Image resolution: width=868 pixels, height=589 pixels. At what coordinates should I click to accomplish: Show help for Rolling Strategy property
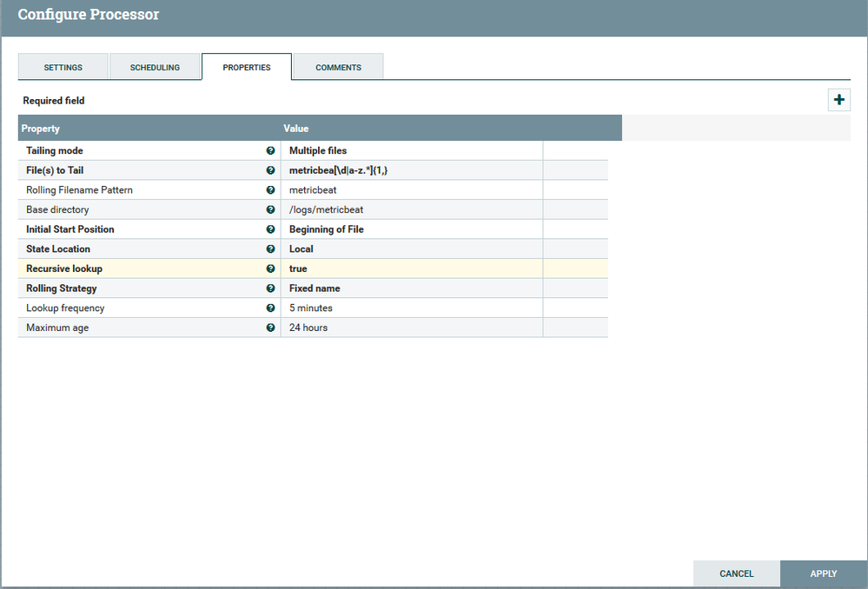coord(270,288)
